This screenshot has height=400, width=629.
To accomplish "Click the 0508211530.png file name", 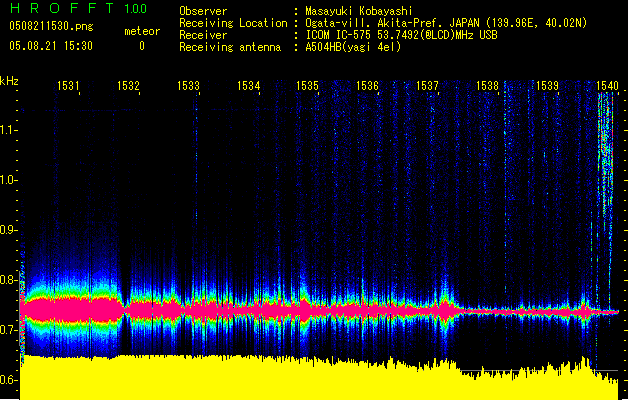I will click(50, 28).
